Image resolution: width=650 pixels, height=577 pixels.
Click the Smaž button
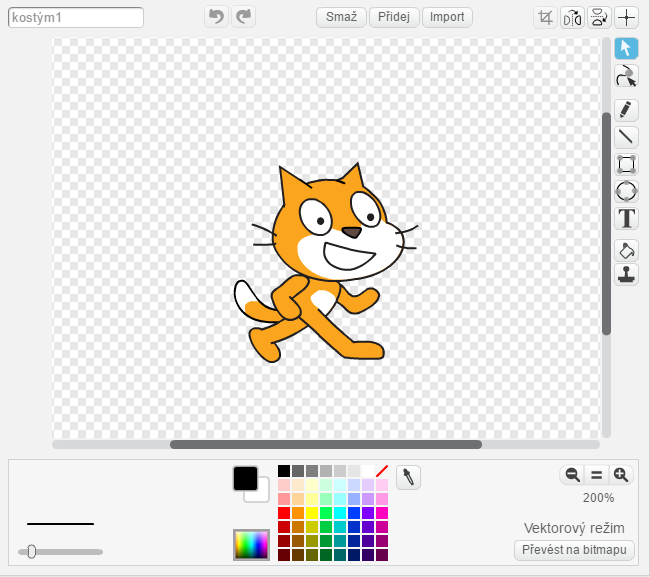tap(341, 17)
